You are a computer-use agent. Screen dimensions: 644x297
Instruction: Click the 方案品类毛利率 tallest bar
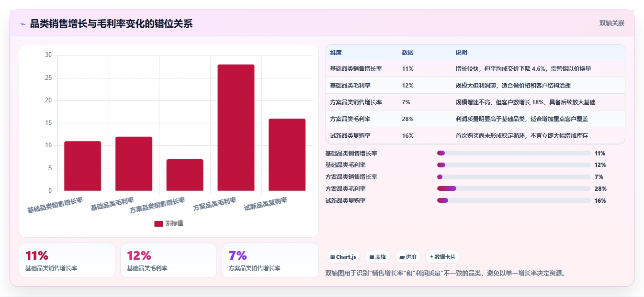coord(236,128)
